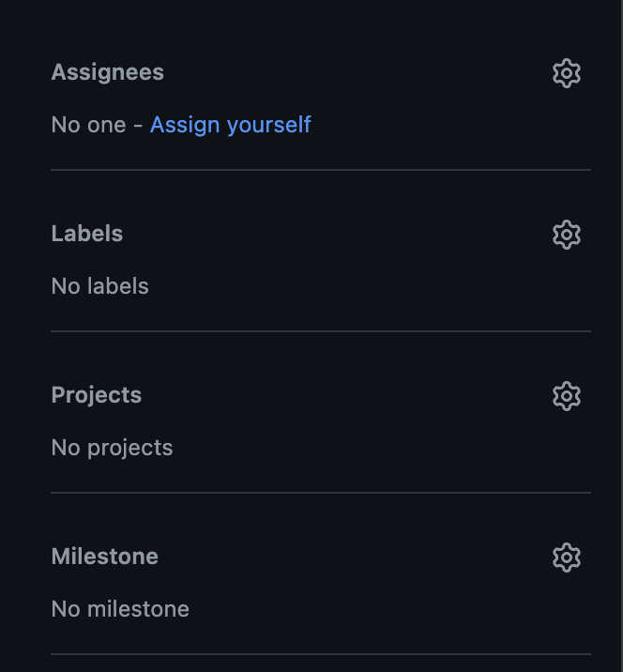Expand the Labels section heading
Screen dimensions: 623x672
point(86,234)
